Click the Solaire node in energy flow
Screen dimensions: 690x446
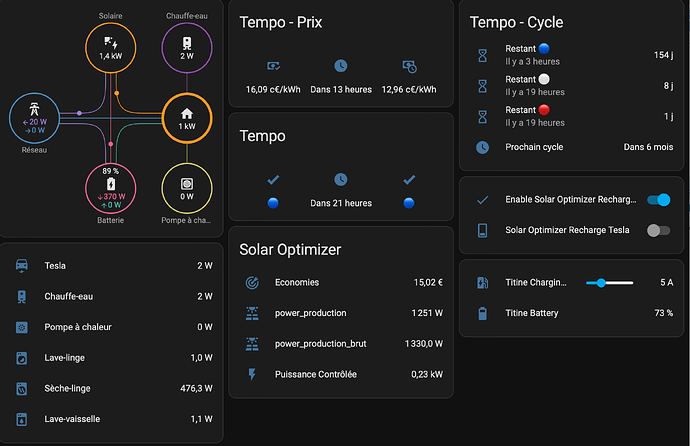(110, 48)
